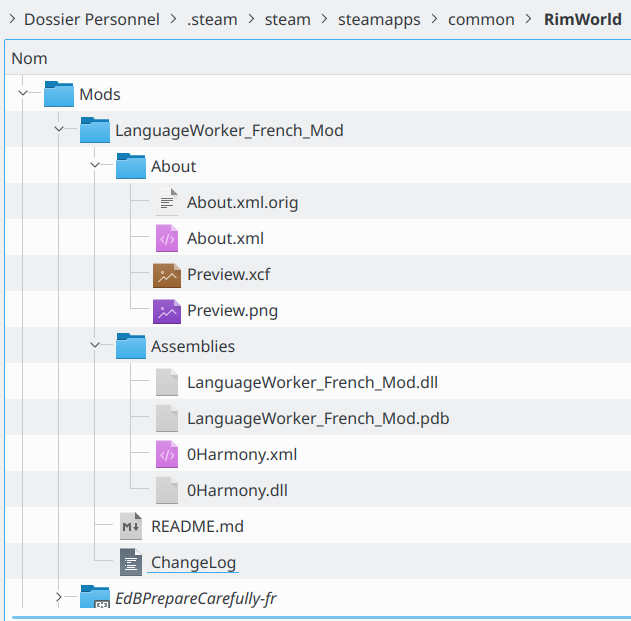
Task: Select the Preview.png file name
Action: [233, 311]
